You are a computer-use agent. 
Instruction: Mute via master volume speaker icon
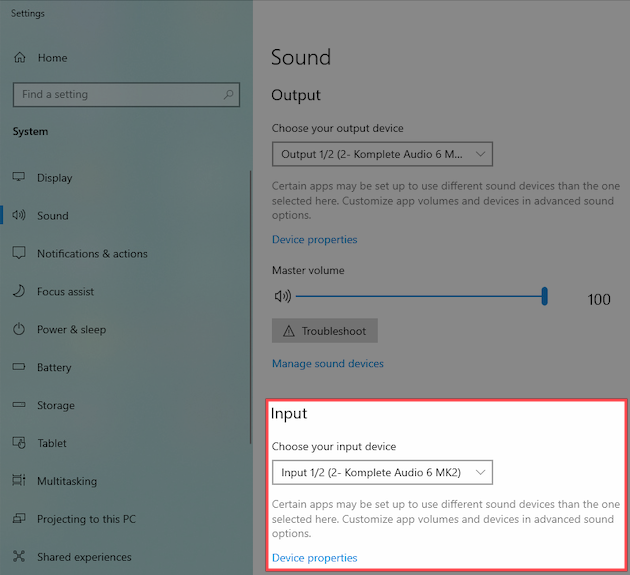(282, 297)
